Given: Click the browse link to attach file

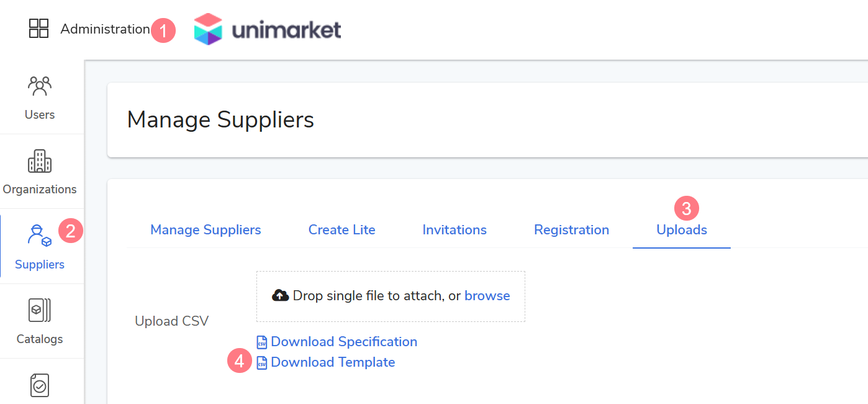Looking at the screenshot, I should click(x=487, y=296).
